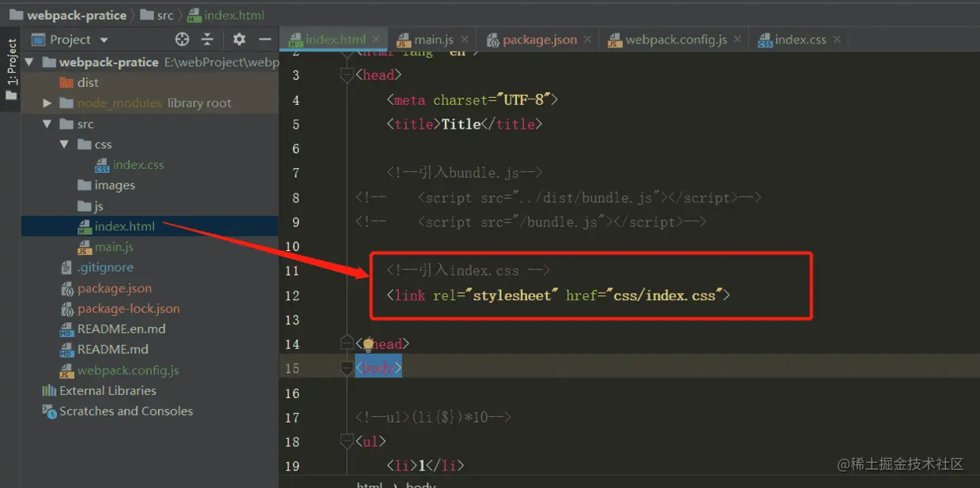Click the collapse all icon in Project panel

[x=207, y=39]
